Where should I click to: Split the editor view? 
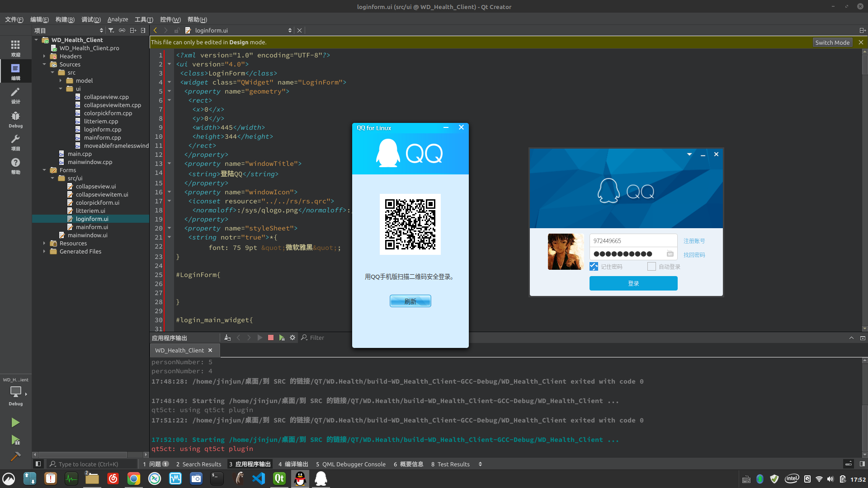click(x=863, y=30)
